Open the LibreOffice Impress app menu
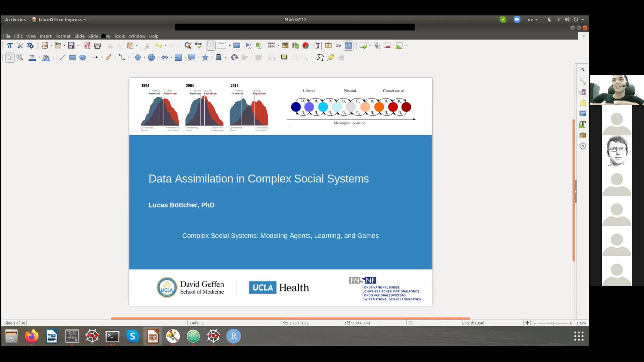 tap(59, 19)
